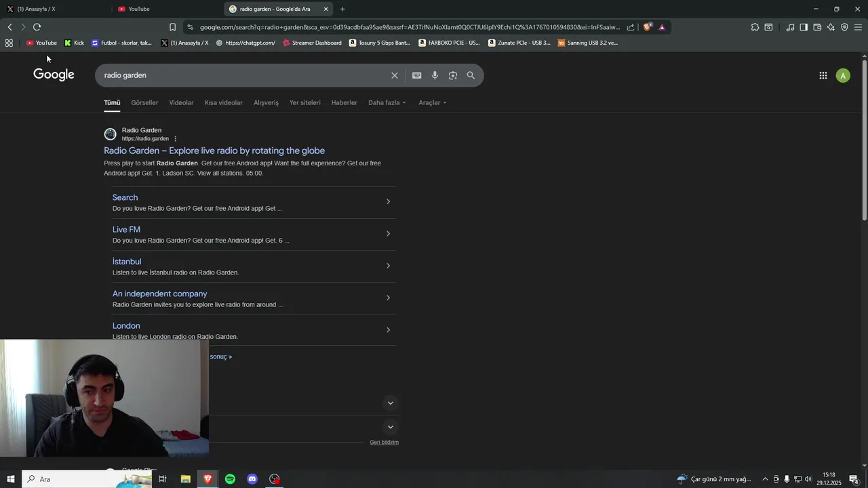Viewport: 868px width, 488px height.
Task: Open the İstanbul sitelink title
Action: coord(127,262)
